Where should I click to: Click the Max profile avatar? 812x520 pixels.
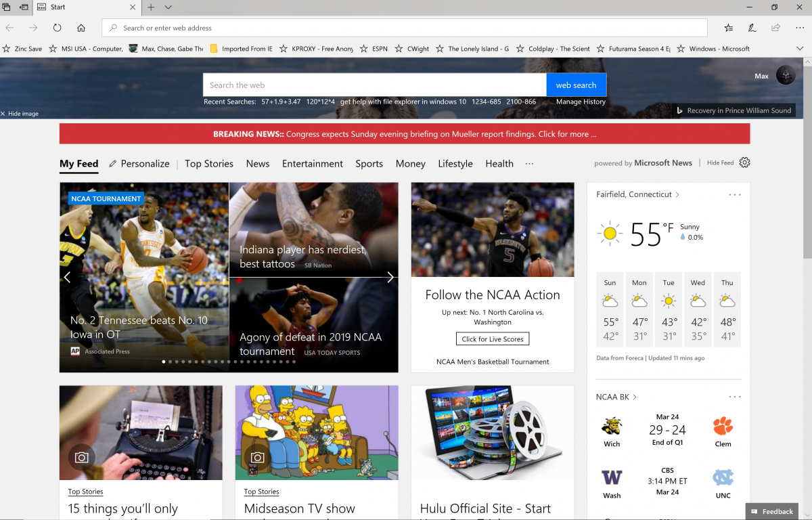(x=785, y=75)
